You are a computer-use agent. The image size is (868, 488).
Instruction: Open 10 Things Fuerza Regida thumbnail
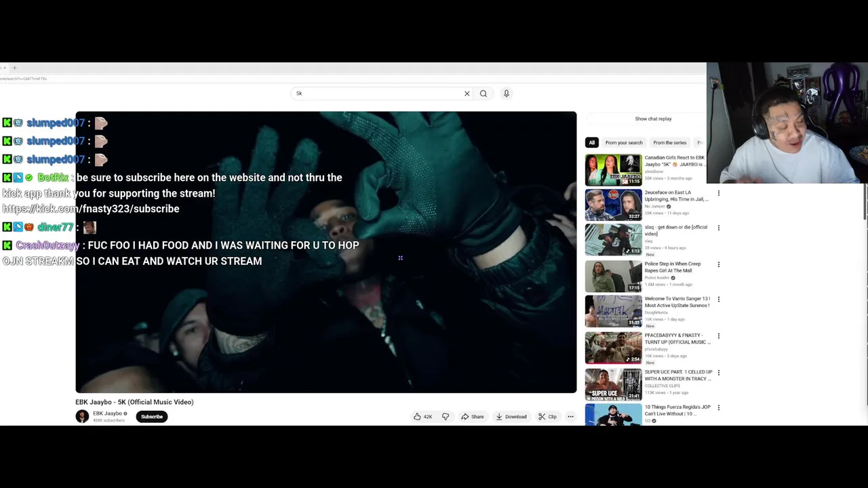click(613, 414)
